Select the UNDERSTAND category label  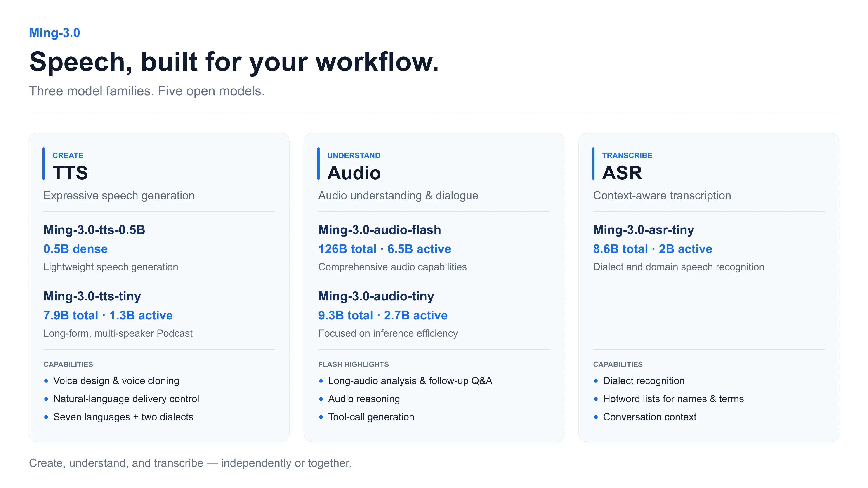[x=354, y=155]
